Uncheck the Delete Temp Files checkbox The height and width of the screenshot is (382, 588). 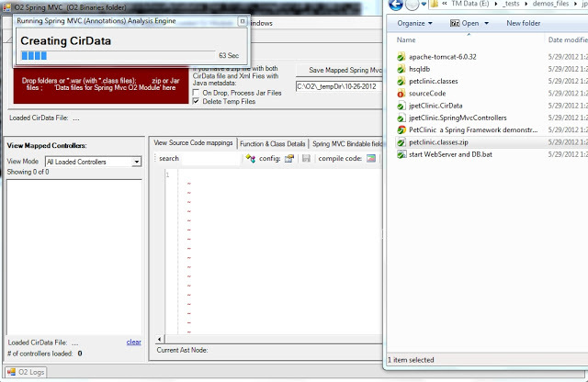click(197, 102)
